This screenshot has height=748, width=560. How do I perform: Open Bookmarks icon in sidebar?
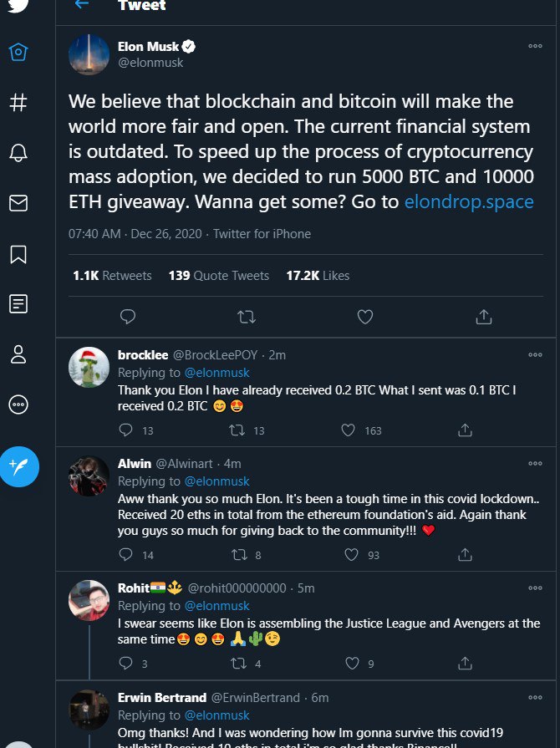[x=18, y=254]
